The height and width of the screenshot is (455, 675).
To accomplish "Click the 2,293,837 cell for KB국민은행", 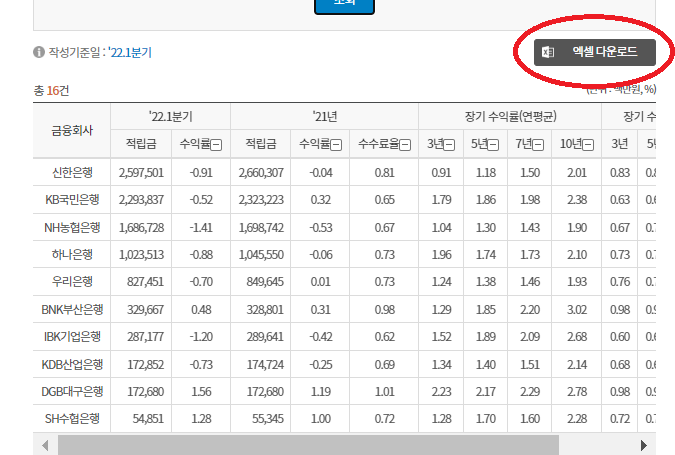I will click(141, 200).
